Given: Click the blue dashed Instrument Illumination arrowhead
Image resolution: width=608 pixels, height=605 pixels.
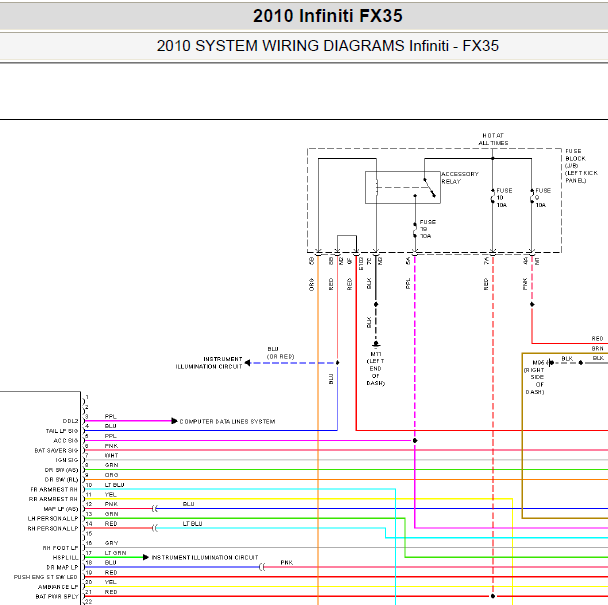Looking at the screenshot, I should point(247,363).
